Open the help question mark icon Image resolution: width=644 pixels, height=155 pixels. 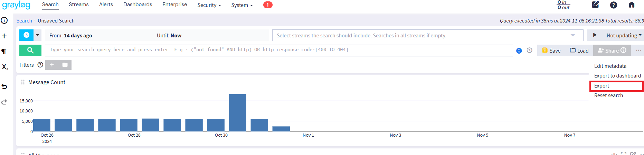(614, 5)
